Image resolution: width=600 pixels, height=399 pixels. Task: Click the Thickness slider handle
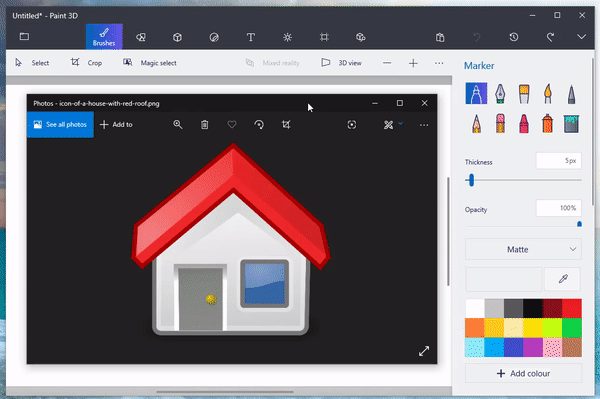(471, 180)
